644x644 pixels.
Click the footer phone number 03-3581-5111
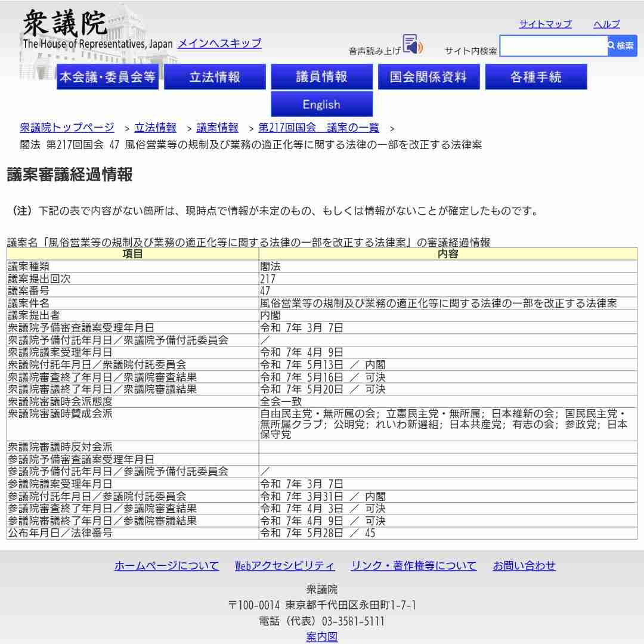pyautogui.click(x=354, y=621)
